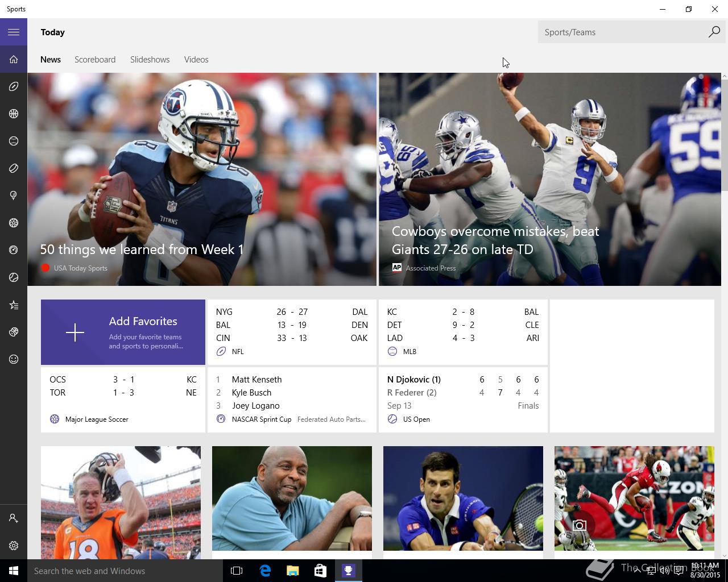Click the R Federer (2) result row
This screenshot has height=582, width=728.
coord(463,392)
